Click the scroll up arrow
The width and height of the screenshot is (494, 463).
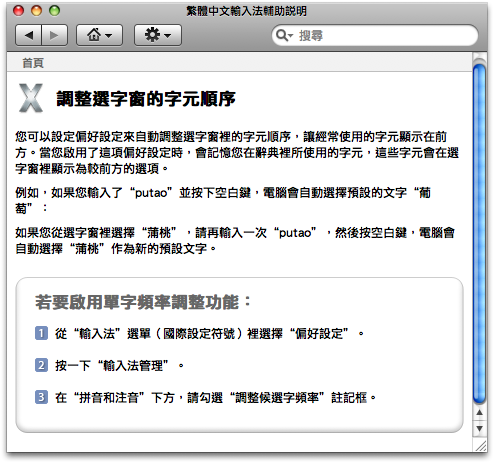point(479,412)
